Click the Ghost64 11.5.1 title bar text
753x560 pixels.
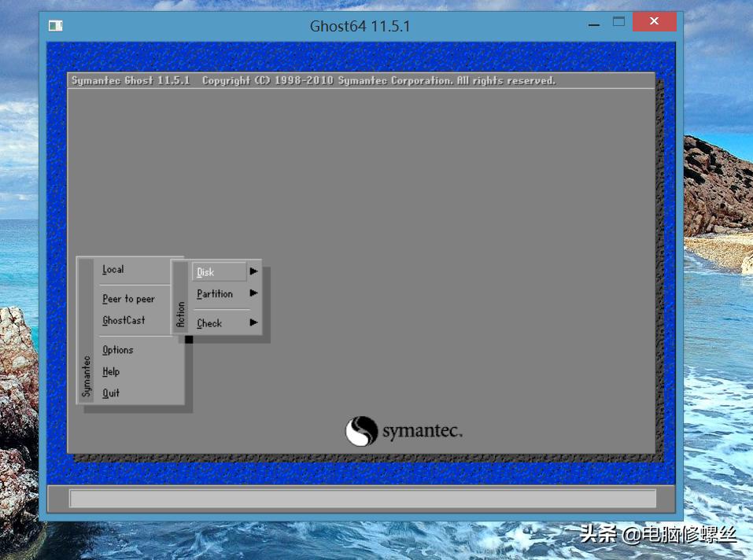[x=360, y=26]
